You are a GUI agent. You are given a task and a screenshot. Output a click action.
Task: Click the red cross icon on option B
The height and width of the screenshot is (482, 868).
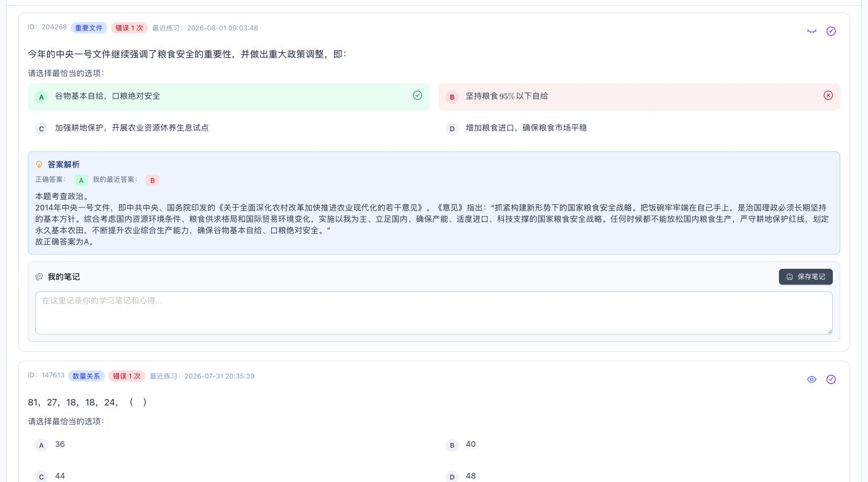828,95
